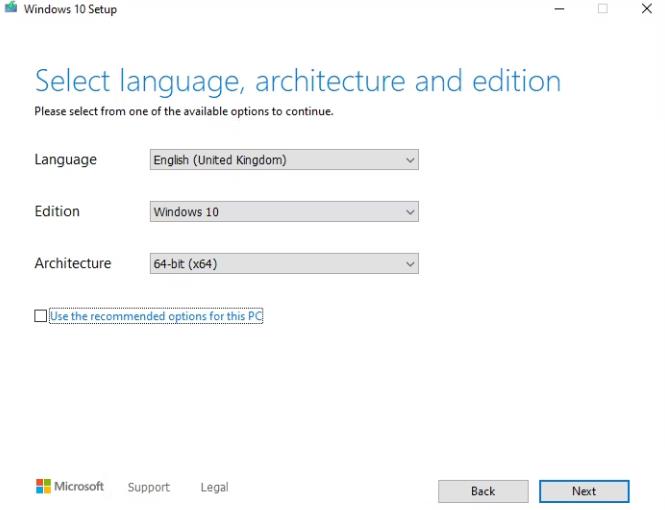Tick the recommended options checkbox

41,316
